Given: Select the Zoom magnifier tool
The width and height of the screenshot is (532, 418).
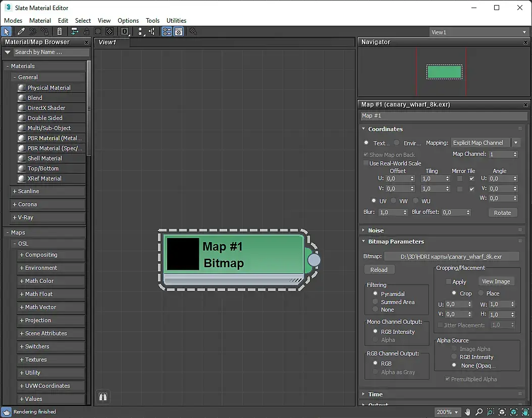Looking at the screenshot, I should 479,412.
